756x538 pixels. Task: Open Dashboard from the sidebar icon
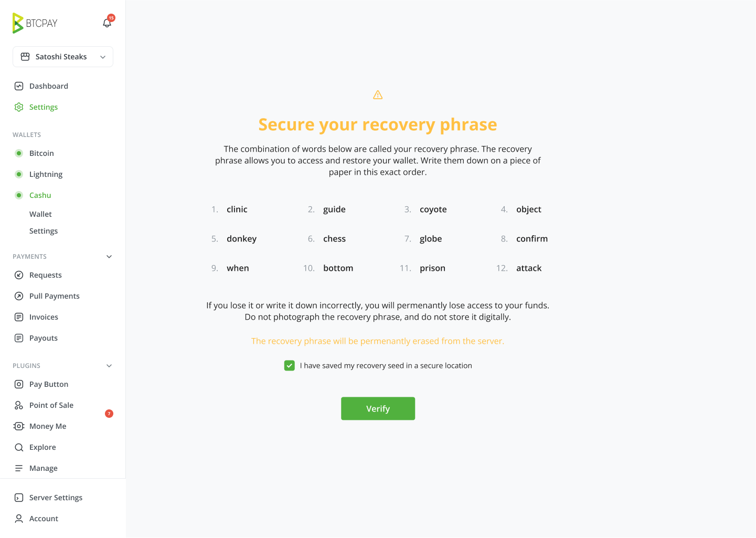19,86
